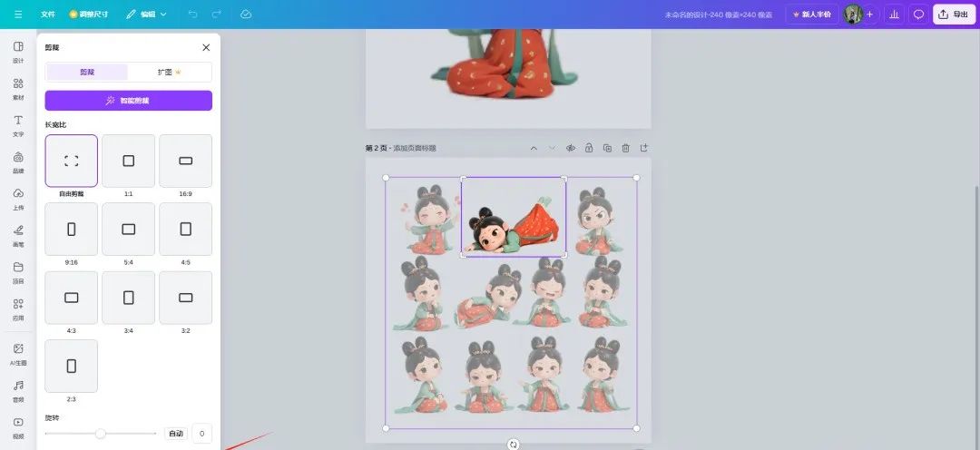Click the 自动 auto rotate button
Screen dimensions: 980x450
click(176, 433)
